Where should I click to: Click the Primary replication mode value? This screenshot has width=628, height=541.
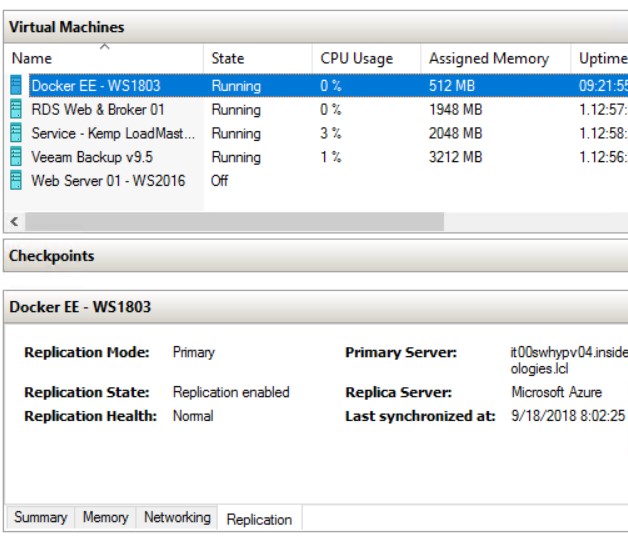(194, 352)
